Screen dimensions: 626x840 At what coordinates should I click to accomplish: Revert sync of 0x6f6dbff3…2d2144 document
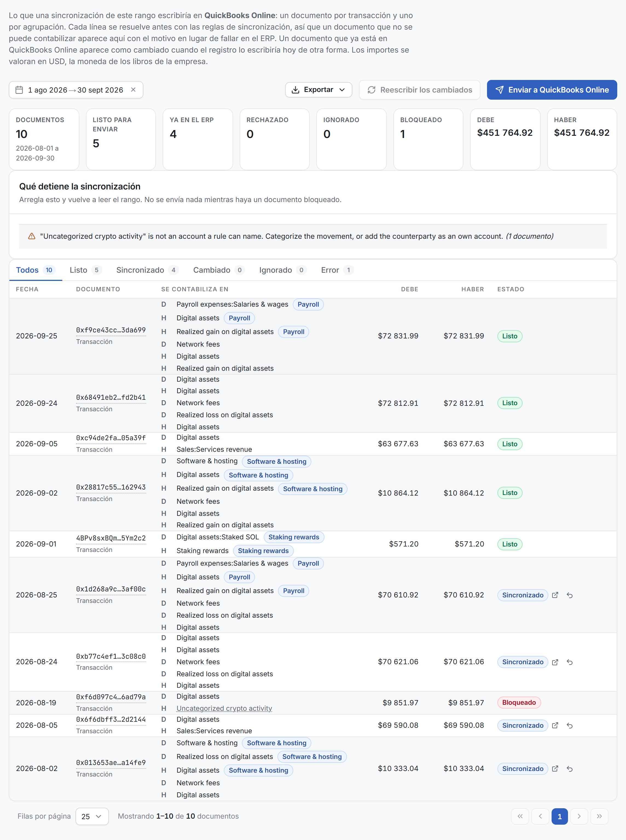click(x=570, y=726)
